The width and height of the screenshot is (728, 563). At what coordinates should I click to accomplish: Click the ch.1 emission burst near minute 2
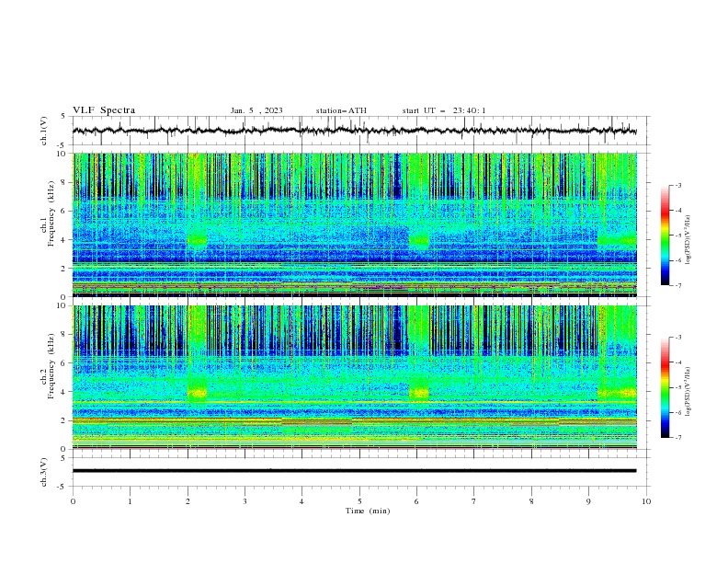(197, 240)
